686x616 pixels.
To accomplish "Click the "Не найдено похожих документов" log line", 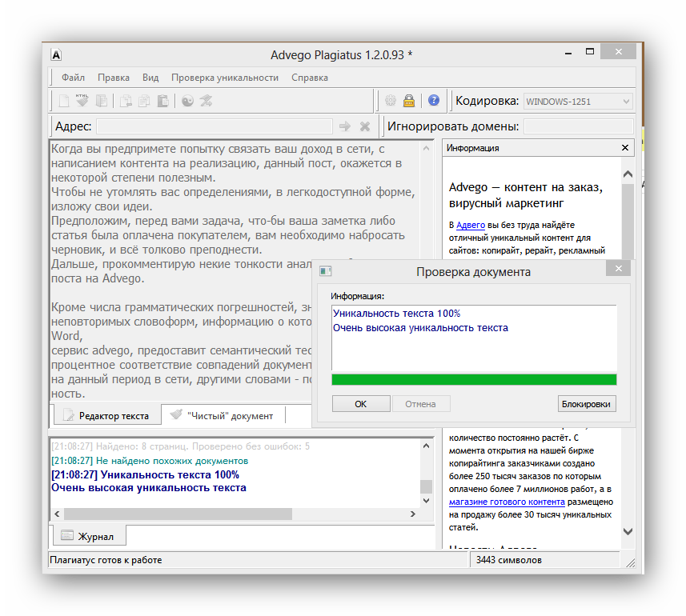I will (150, 461).
